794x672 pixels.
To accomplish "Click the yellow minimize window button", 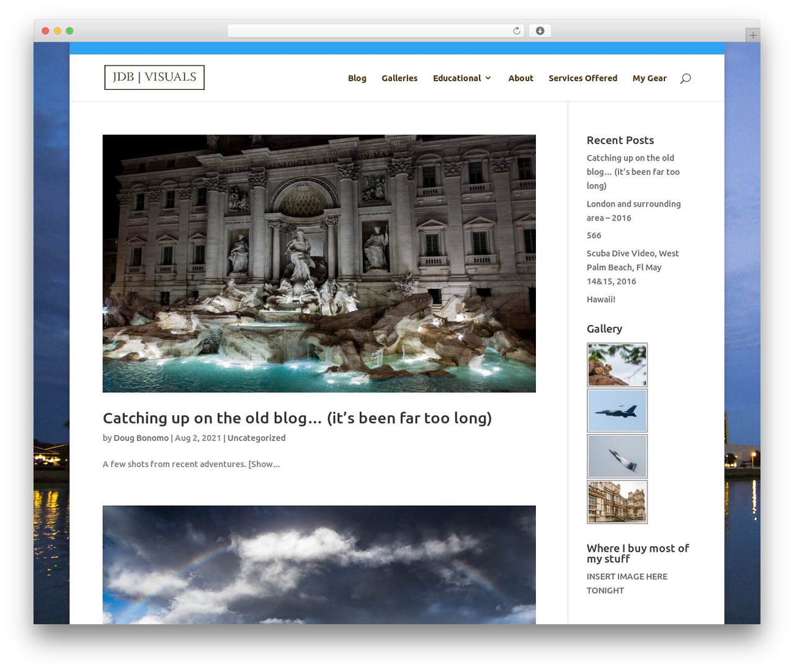I will click(x=58, y=31).
